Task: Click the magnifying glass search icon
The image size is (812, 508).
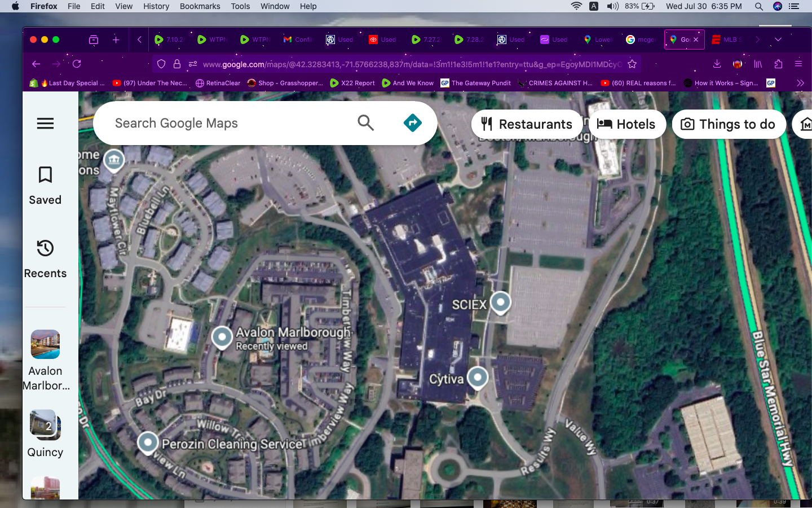Action: pyautogui.click(x=365, y=122)
